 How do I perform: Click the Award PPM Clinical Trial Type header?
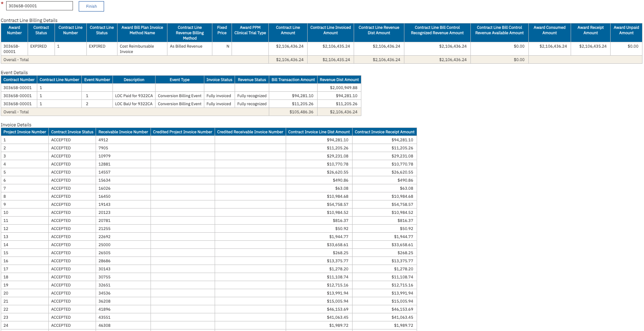click(250, 33)
